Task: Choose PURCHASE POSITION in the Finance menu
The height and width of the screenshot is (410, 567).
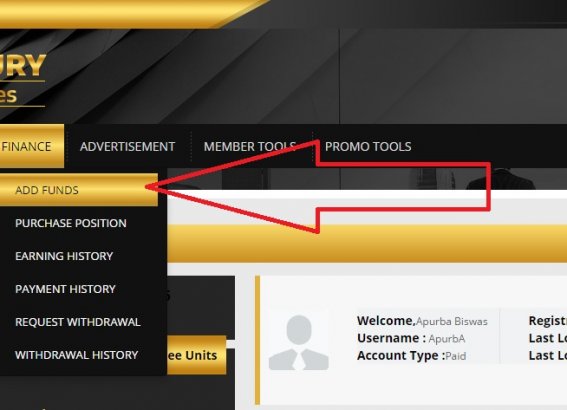Action: [71, 223]
